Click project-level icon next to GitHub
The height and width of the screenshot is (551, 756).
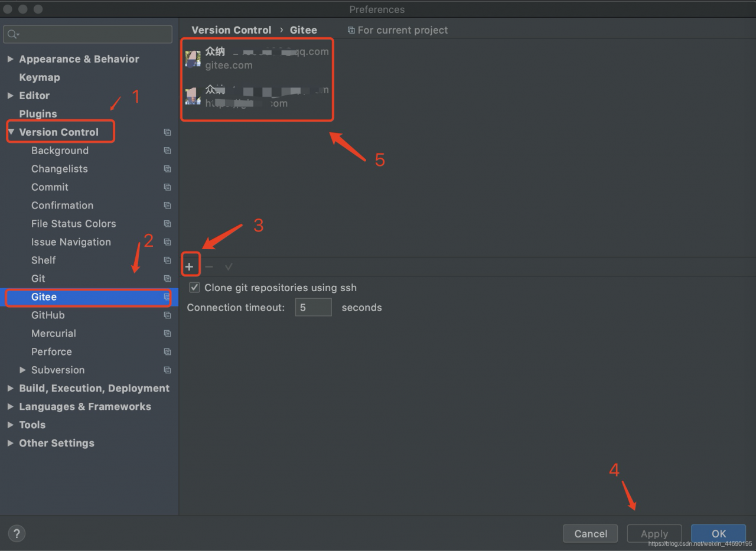(167, 315)
